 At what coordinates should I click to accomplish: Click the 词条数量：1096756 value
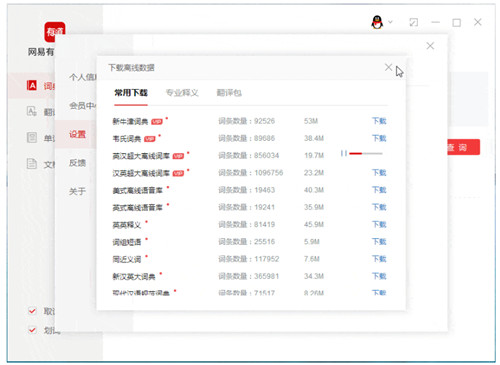(x=250, y=172)
